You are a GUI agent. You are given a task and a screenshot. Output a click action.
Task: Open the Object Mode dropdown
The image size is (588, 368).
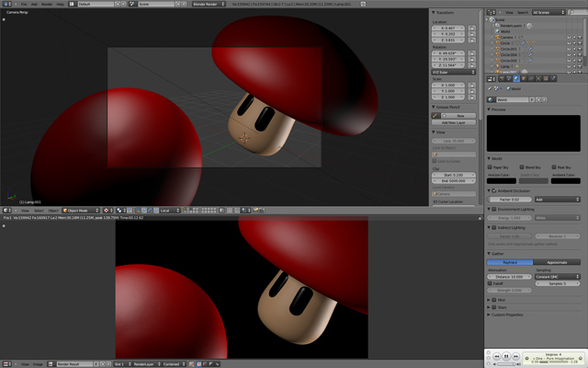pos(80,210)
